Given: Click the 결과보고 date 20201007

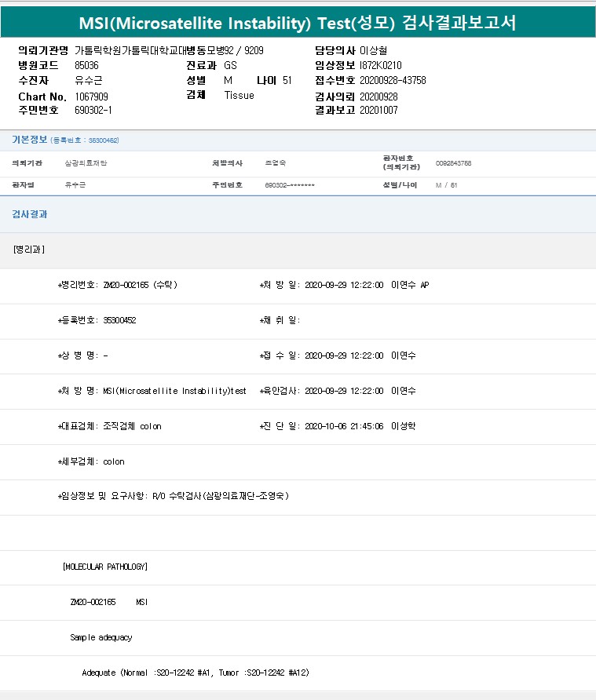Looking at the screenshot, I should (378, 110).
